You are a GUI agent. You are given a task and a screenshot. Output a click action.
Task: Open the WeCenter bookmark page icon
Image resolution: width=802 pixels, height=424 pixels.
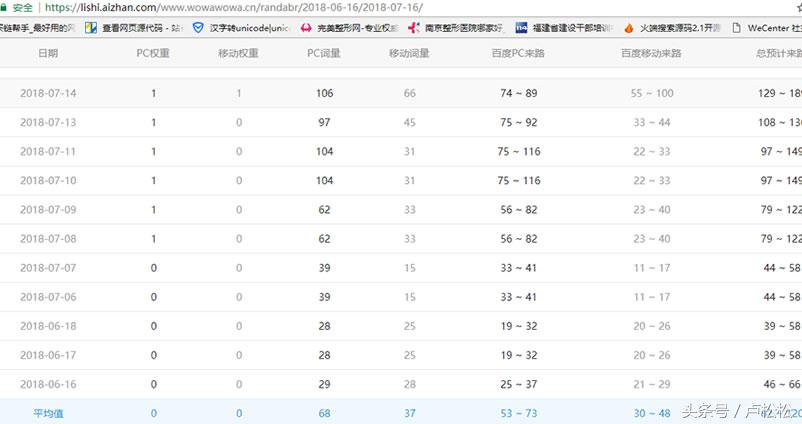[x=736, y=27]
